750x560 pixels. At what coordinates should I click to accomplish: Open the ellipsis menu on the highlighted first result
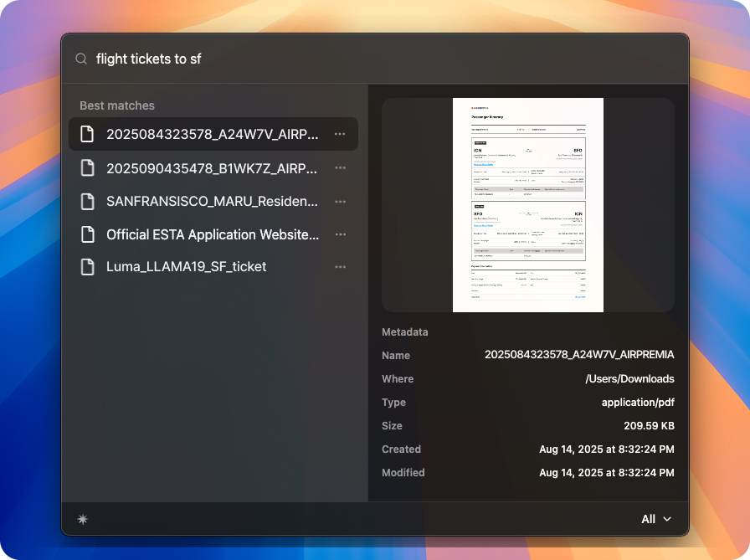point(341,134)
